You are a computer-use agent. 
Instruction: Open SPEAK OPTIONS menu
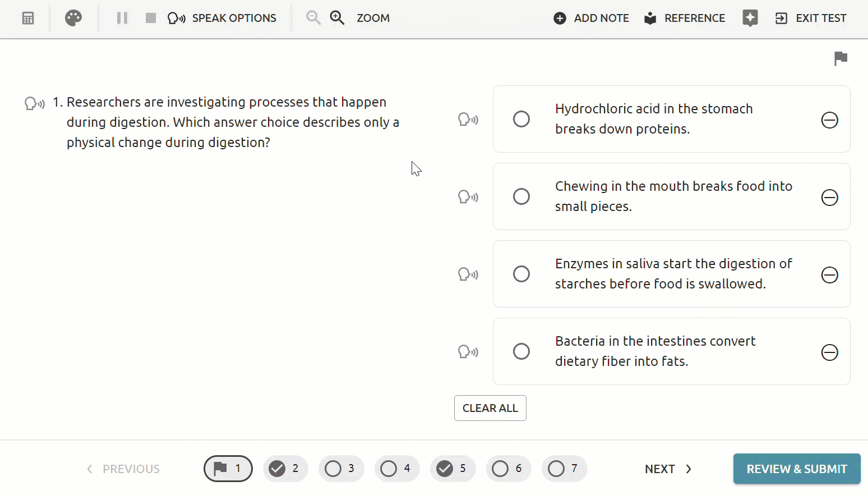222,18
